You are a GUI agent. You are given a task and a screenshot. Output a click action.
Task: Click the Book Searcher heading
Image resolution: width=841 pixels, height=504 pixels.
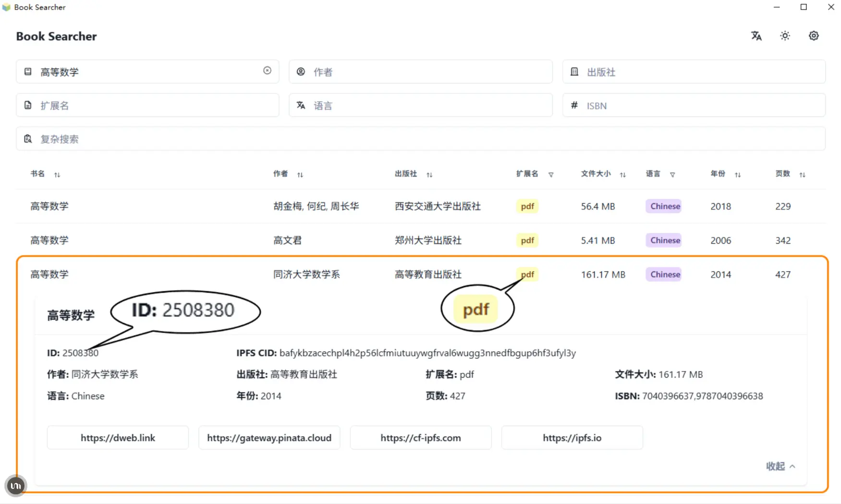click(57, 36)
